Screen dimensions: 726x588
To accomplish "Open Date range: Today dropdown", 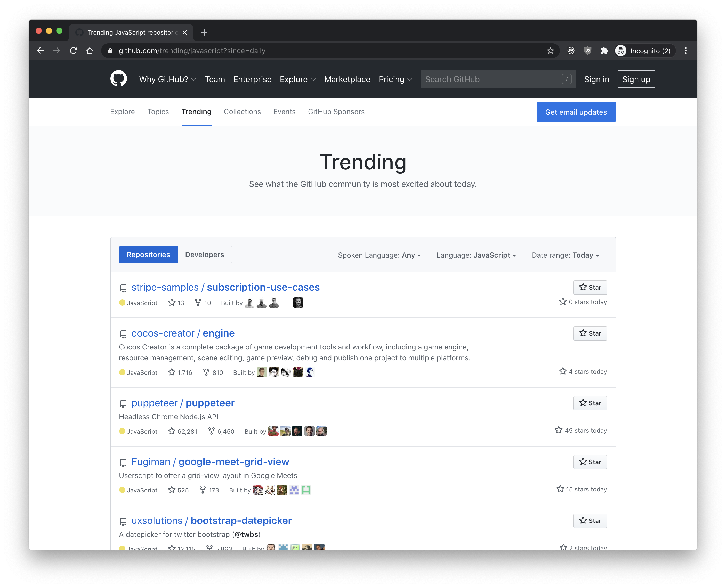I will point(566,255).
